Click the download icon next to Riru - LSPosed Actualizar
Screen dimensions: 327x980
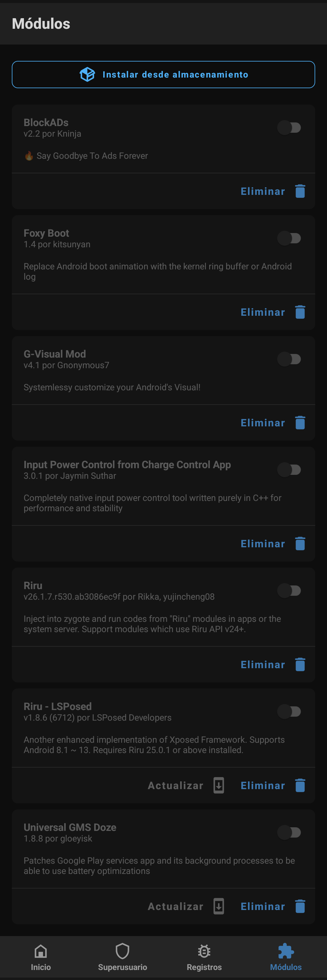pos(218,785)
